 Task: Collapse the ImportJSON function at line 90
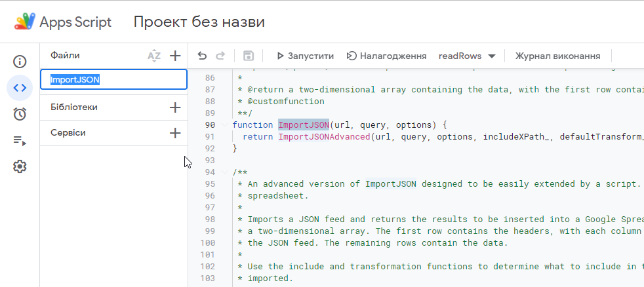coord(226,125)
